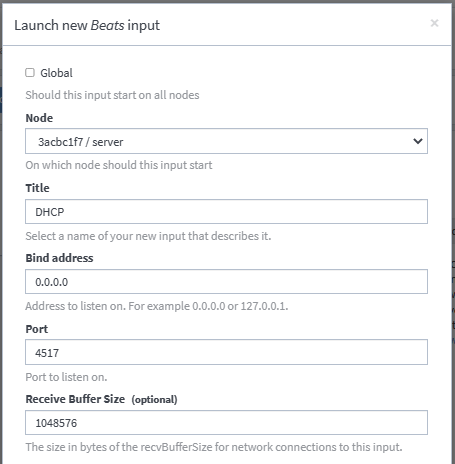This screenshot has width=455, height=464.
Task: Open the Node dropdown showing 3acbc1f7 / server
Action: click(x=226, y=141)
